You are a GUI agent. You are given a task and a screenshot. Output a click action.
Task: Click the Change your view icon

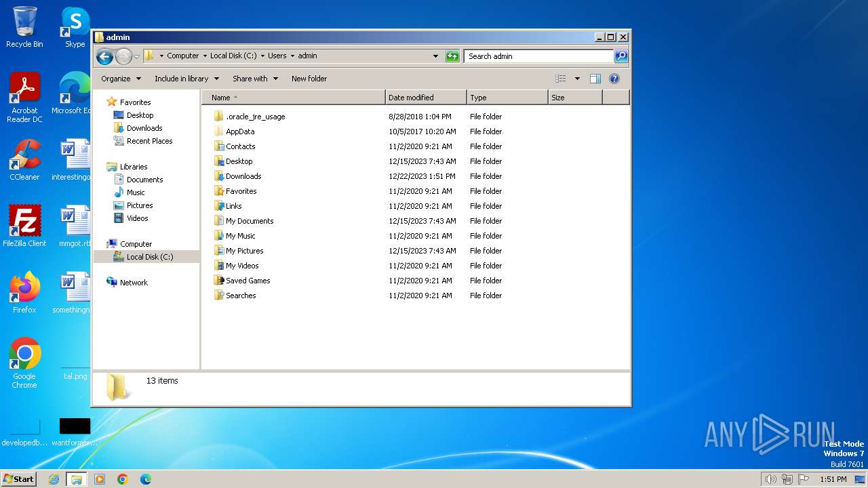coord(561,79)
